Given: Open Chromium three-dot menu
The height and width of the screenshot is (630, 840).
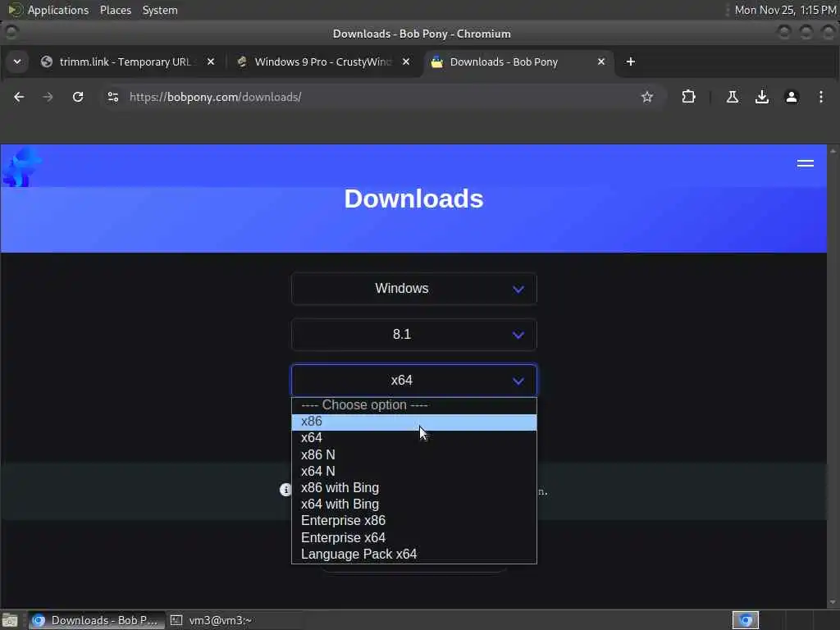Looking at the screenshot, I should (820, 97).
